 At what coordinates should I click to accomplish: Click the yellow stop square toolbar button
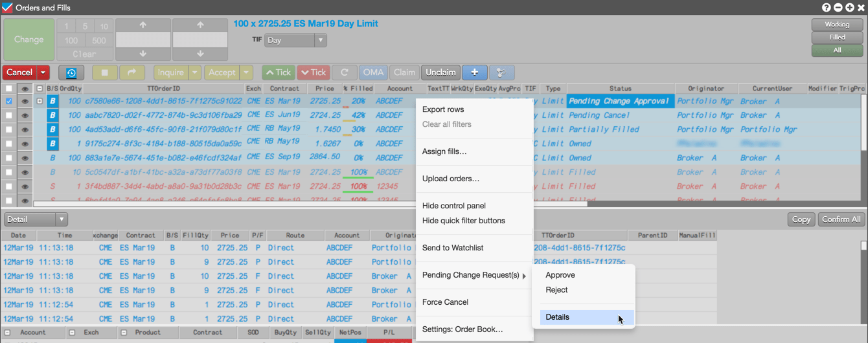[105, 73]
